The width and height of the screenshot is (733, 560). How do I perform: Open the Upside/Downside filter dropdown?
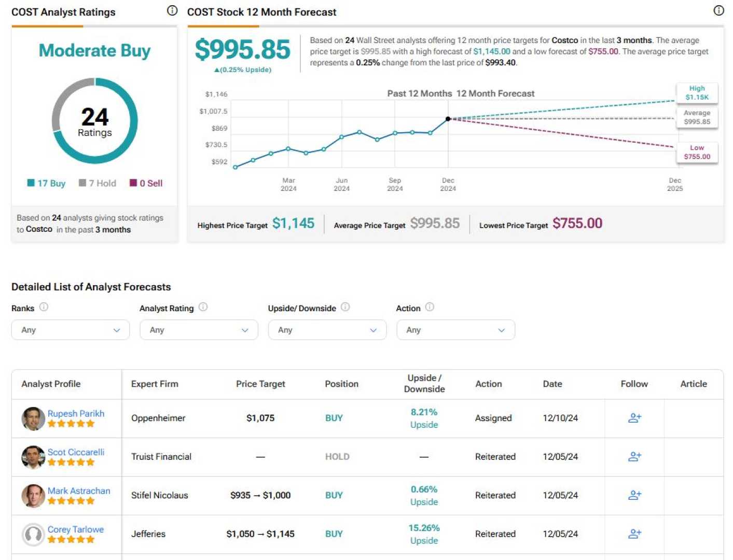(327, 330)
